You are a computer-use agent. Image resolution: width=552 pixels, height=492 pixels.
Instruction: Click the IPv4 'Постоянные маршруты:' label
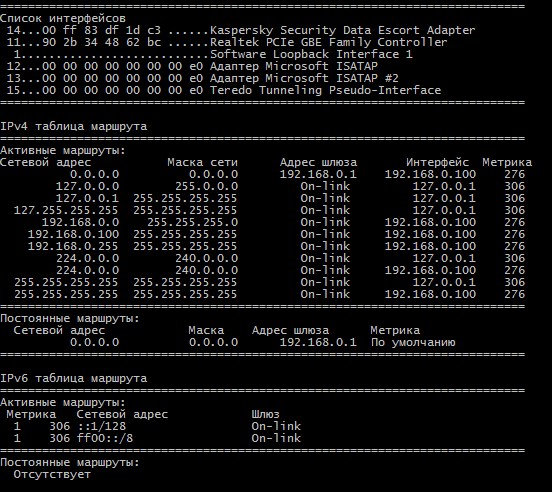click(70, 318)
